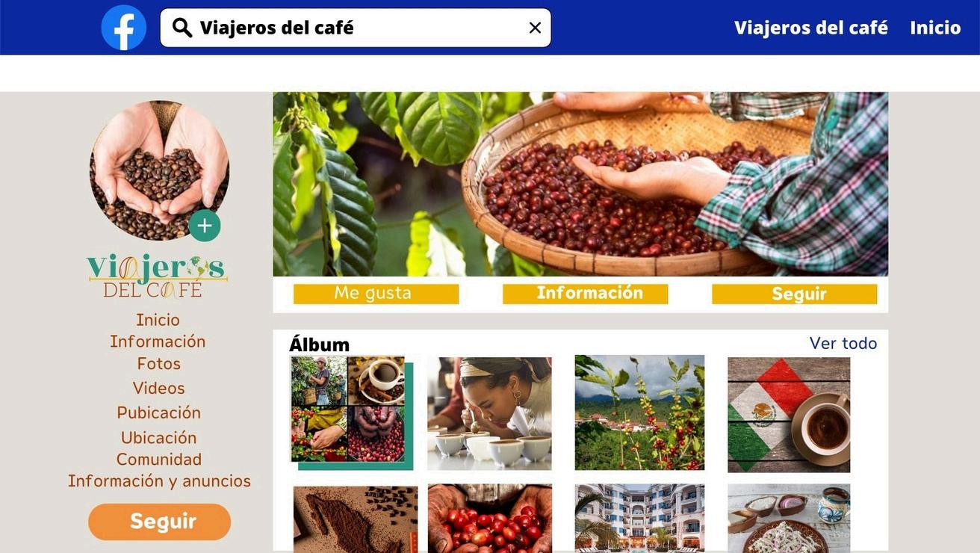Open the Mexican flag coffee photo
The image size is (980, 553).
click(789, 415)
